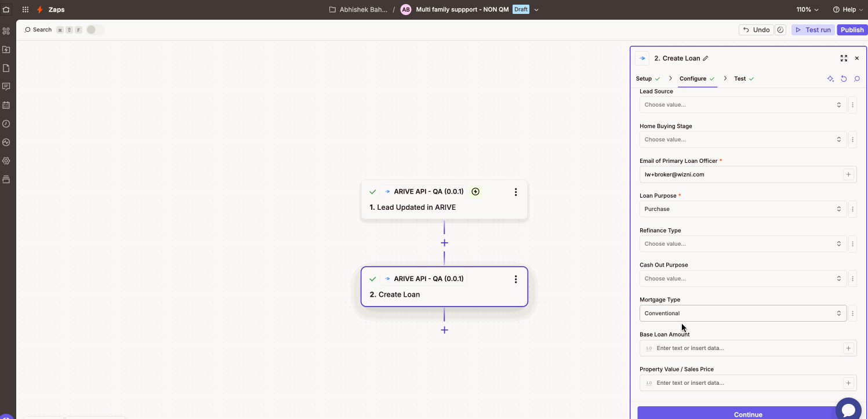Click plus icon in Email of Primary Loan Officer

tap(848, 174)
